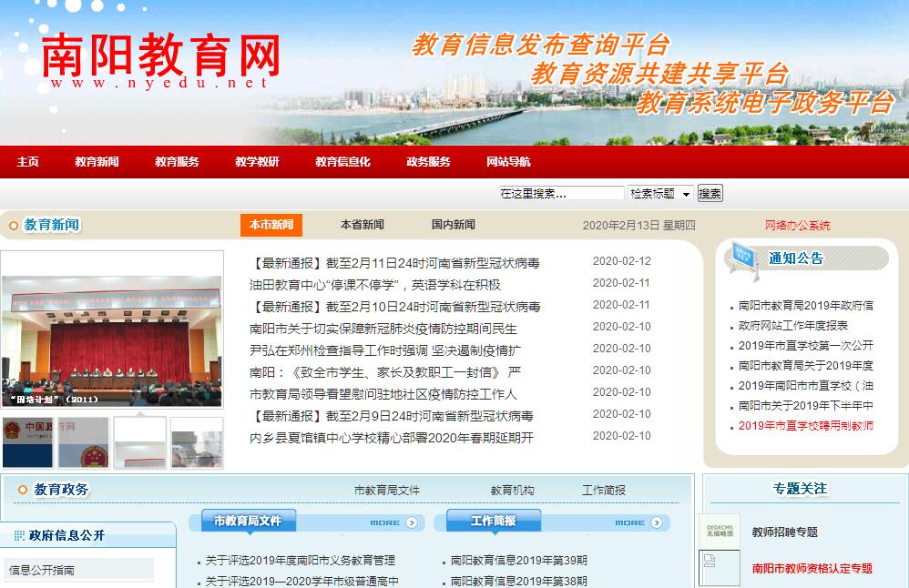Screen dimensions: 909x588
Task: Expand the 检索标题 search type dropdown
Action: point(661,194)
